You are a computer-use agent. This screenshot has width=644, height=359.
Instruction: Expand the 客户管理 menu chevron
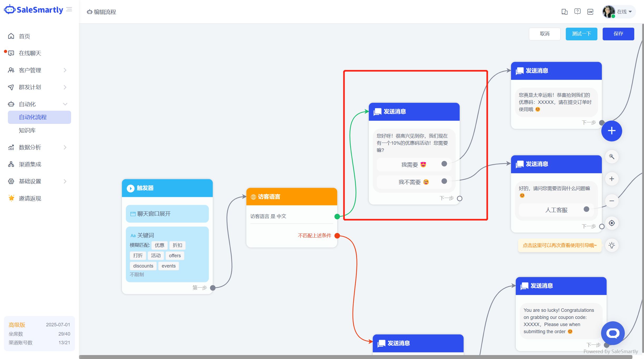(x=65, y=70)
